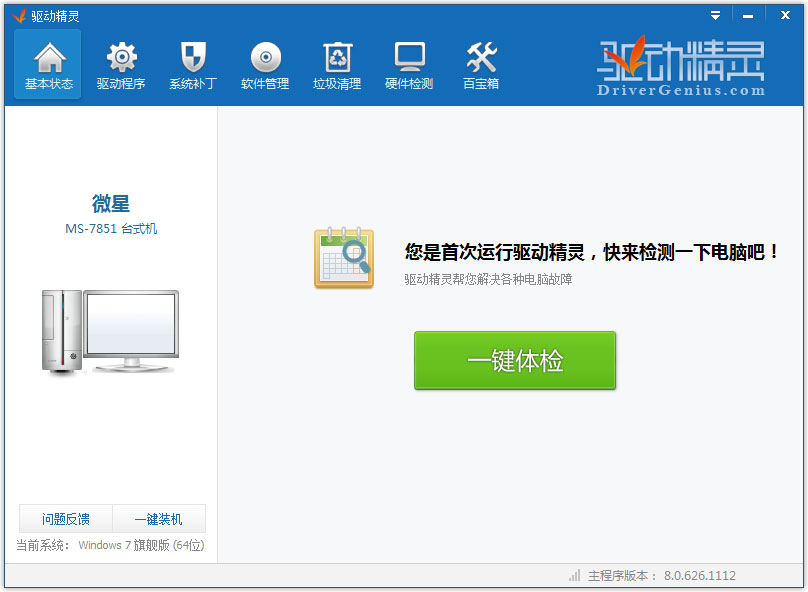Click the calendar magnifier scan icon
The height and width of the screenshot is (592, 808).
[344, 258]
